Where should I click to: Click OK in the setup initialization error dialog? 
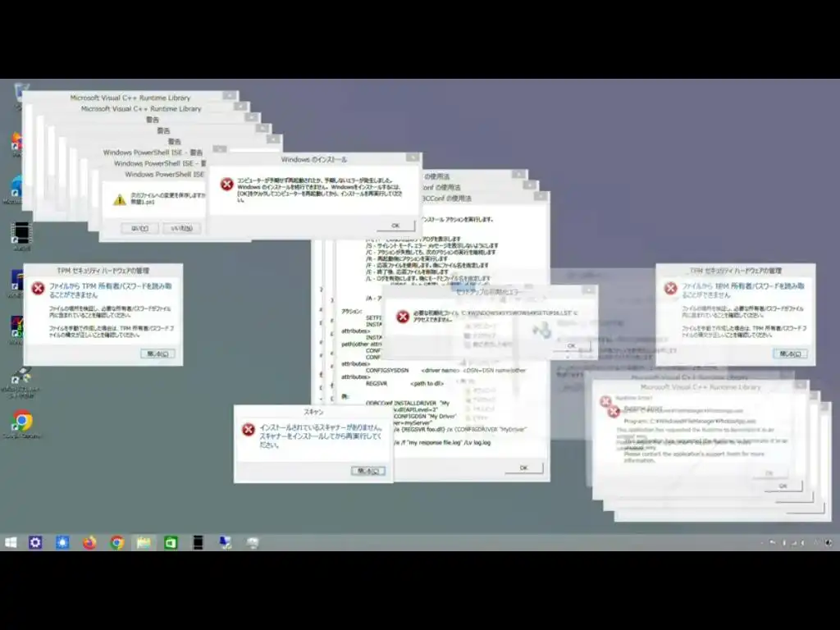571,346
